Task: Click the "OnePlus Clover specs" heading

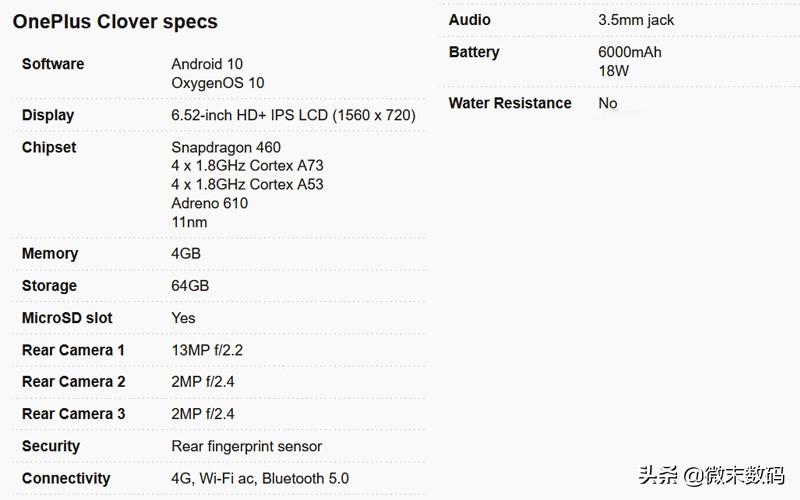Action: [x=115, y=21]
